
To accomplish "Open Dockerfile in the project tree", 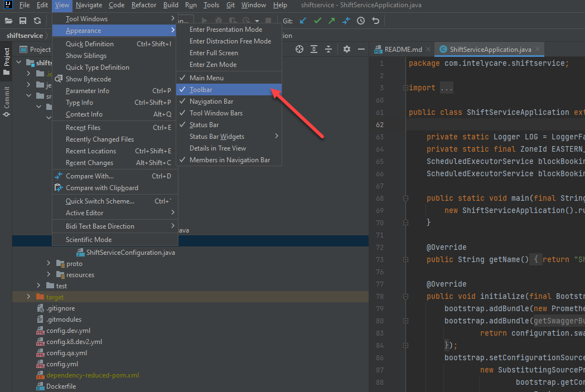I will (61, 386).
